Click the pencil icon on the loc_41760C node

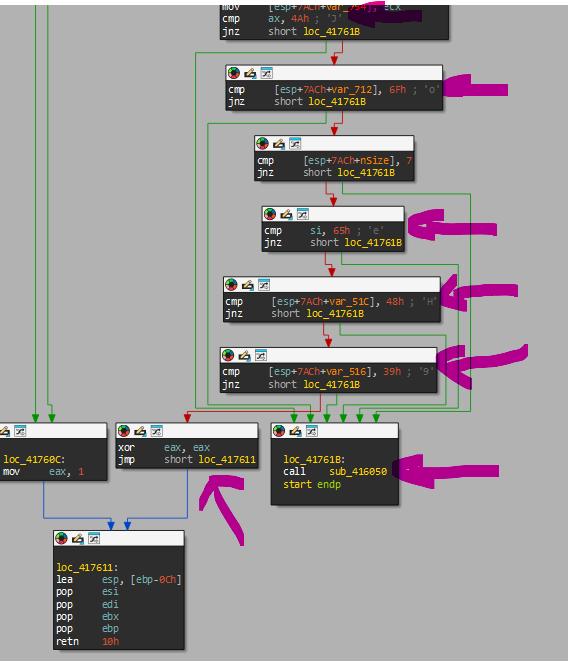coord(5,431)
